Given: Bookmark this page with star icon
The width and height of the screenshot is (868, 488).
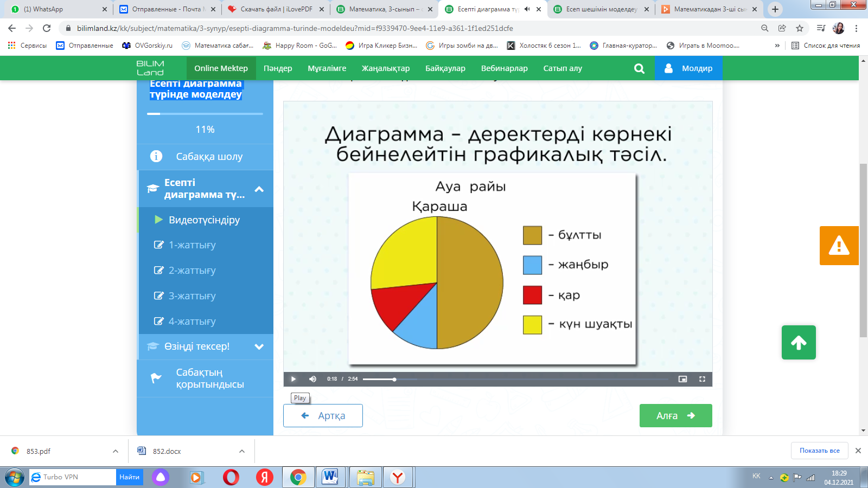Looking at the screenshot, I should pos(800,28).
